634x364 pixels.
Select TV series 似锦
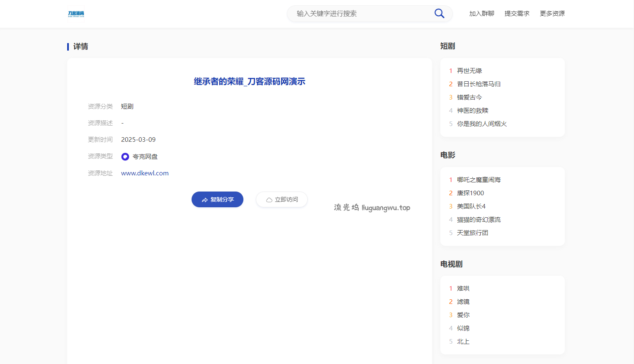point(463,328)
